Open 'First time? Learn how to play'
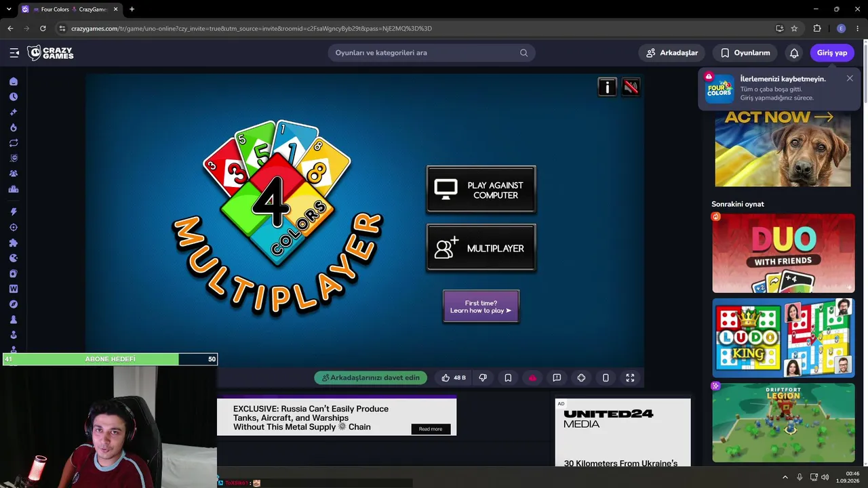The image size is (868, 488). (x=481, y=306)
